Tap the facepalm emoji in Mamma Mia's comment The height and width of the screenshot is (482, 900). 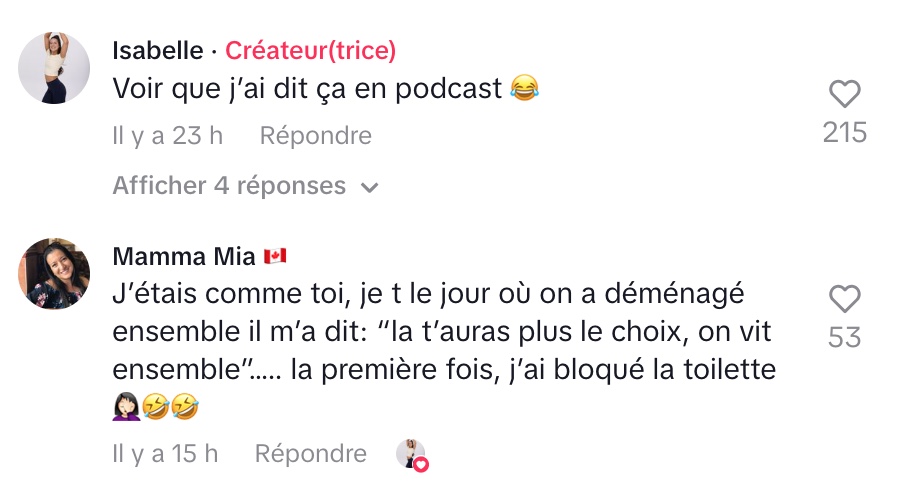coord(126,406)
